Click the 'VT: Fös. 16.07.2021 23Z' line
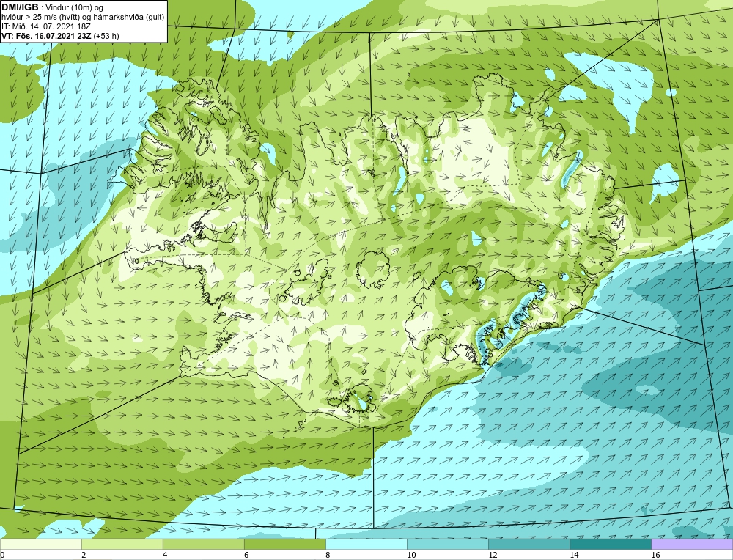The height and width of the screenshot is (560, 733). [x=47, y=36]
